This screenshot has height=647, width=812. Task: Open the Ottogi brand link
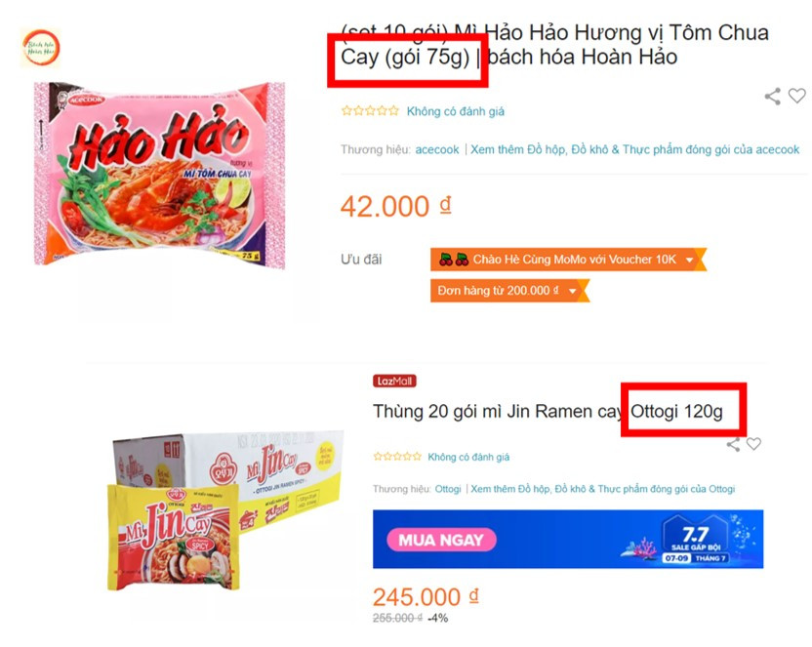pyautogui.click(x=448, y=489)
